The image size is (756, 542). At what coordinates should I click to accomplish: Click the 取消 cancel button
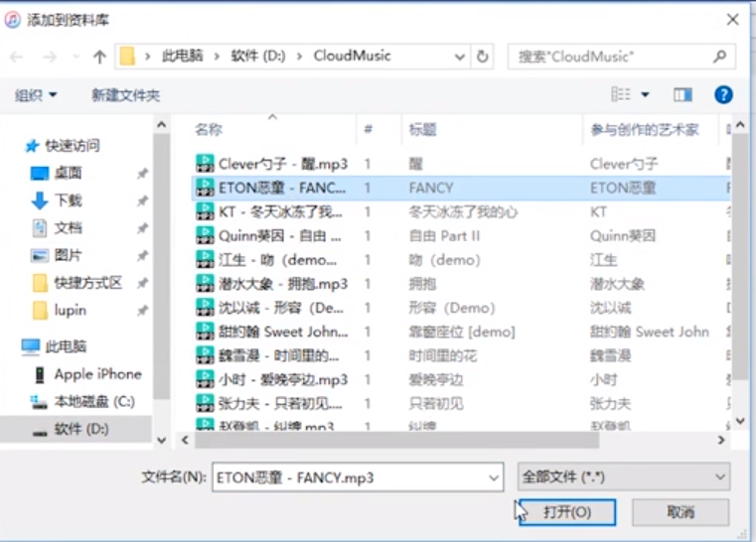coord(680,512)
